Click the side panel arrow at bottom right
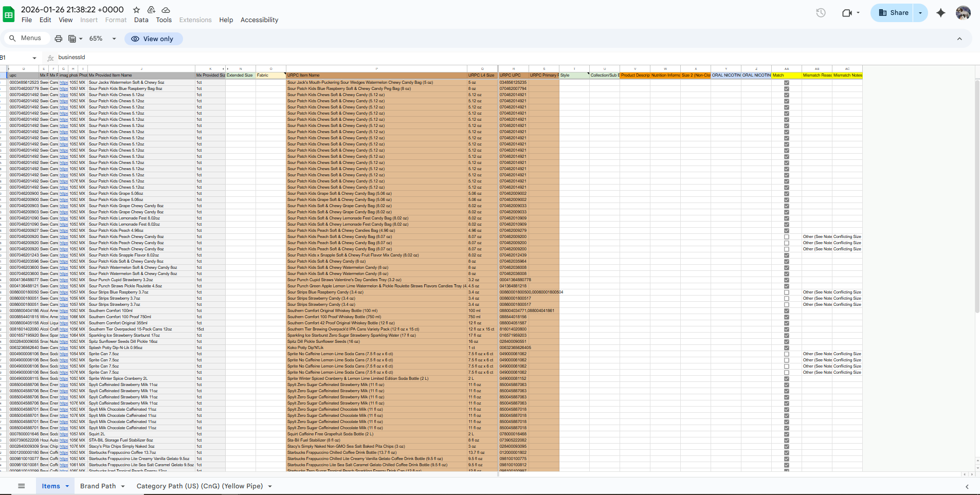Screen dimensions: 980x495 (967, 486)
